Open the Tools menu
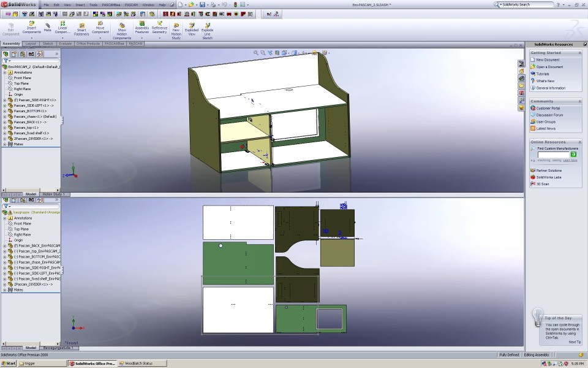 tap(93, 4)
